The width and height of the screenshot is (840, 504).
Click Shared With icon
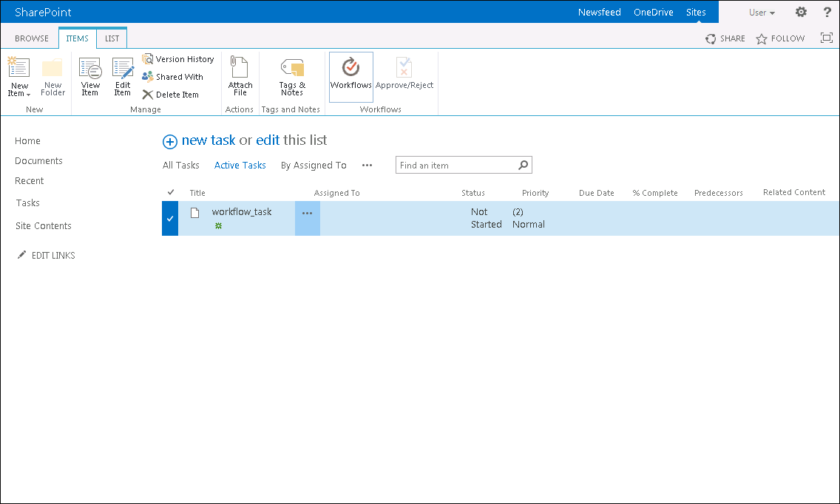(x=172, y=77)
